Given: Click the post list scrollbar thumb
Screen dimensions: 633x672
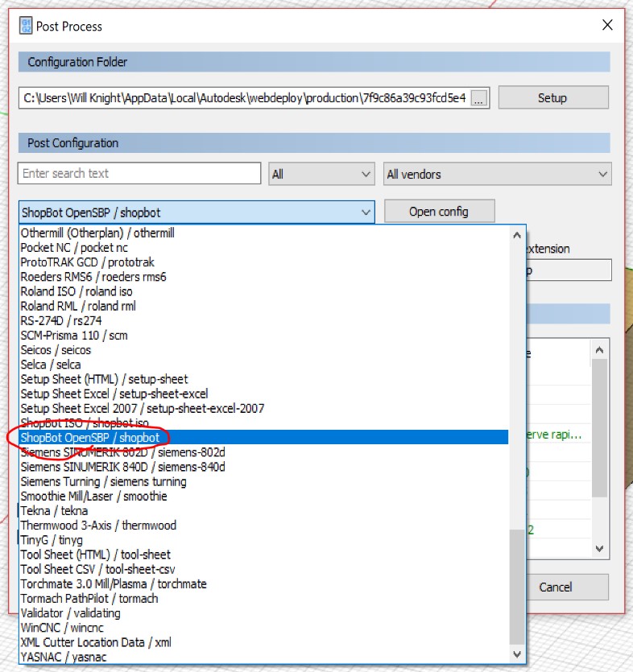Looking at the screenshot, I should (x=517, y=586).
